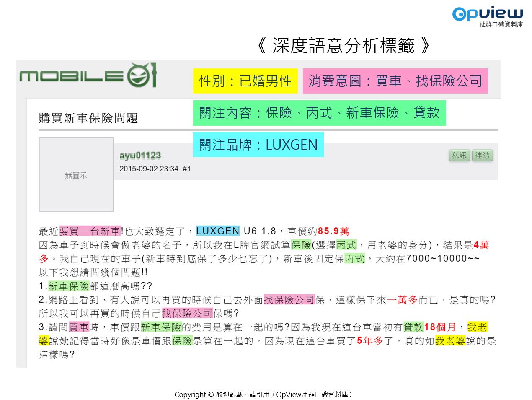Click the 私訊 button
Image resolution: width=532 pixels, height=400 pixels.
[459, 156]
